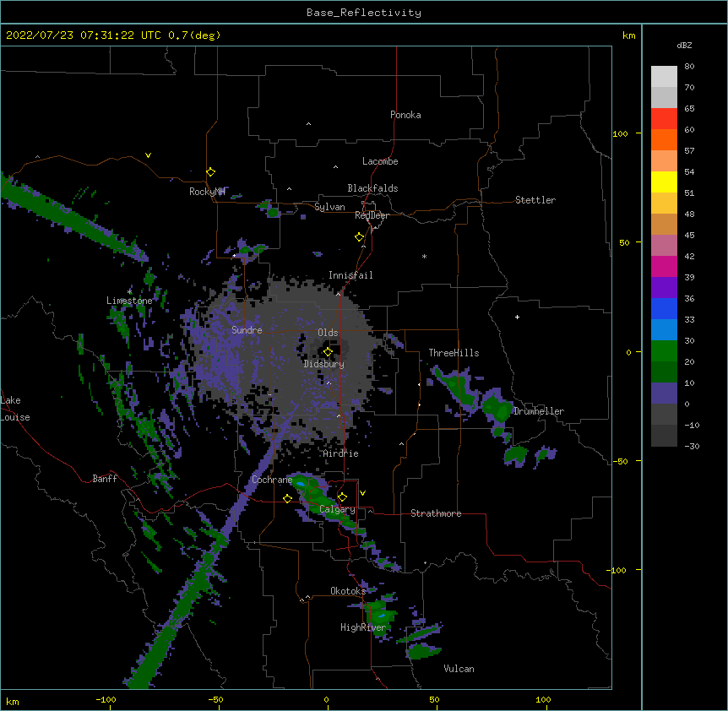728x711 pixels.
Task: Click the timestamp 2022/07/23 07:31:22 UTC
Action: tap(84, 35)
